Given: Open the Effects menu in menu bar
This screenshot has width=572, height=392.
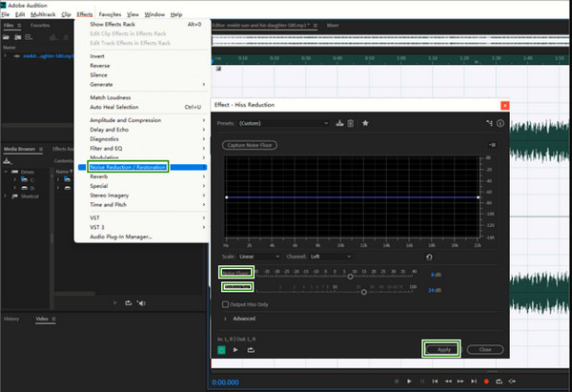Looking at the screenshot, I should (85, 14).
